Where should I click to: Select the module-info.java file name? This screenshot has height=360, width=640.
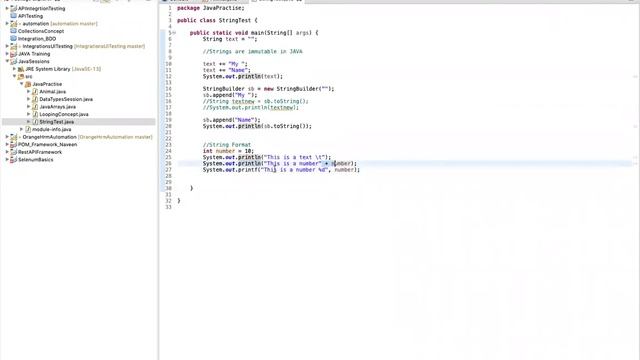coord(52,129)
